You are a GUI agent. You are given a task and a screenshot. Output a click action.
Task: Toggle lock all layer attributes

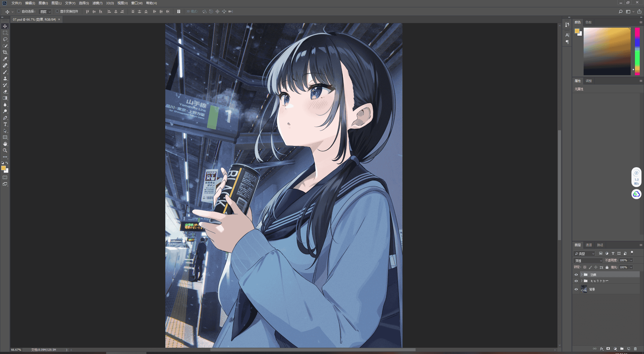(607, 267)
